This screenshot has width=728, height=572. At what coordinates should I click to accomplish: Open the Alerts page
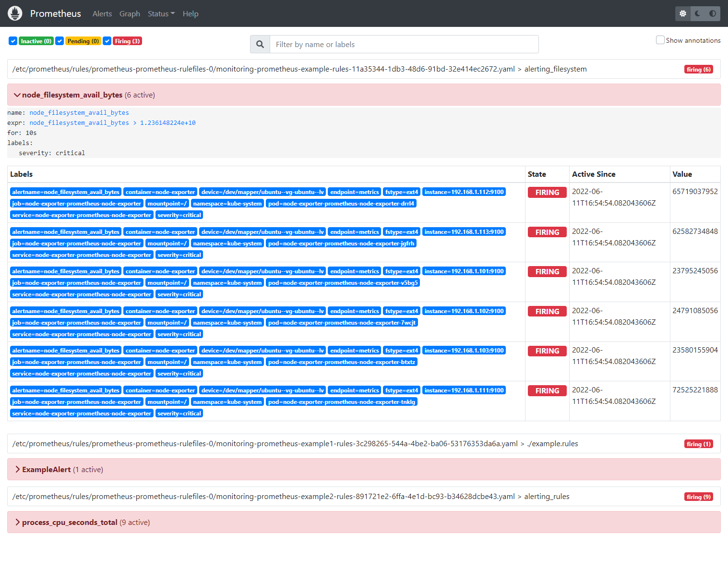coord(102,13)
